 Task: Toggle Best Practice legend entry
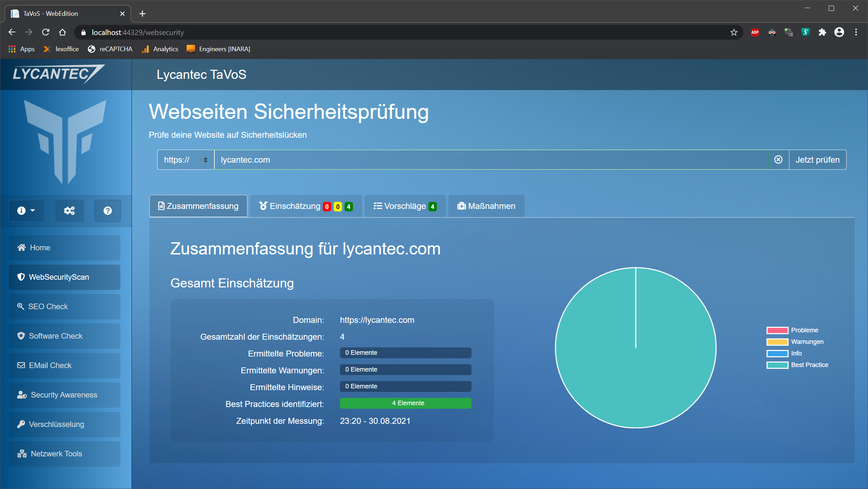coord(809,365)
